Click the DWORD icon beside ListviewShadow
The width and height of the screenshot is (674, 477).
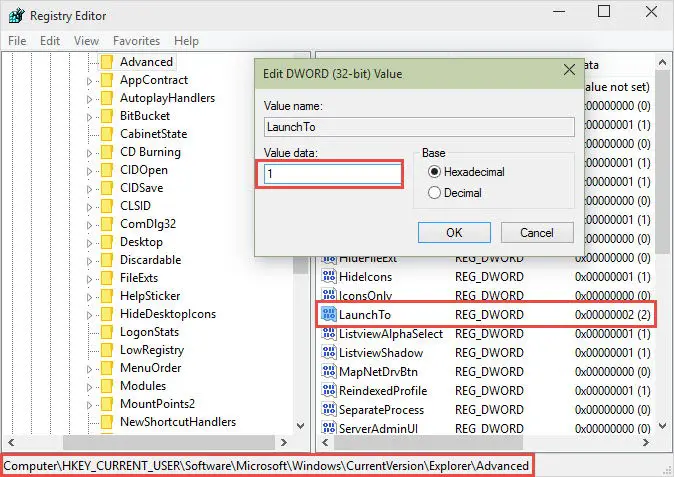click(x=329, y=352)
